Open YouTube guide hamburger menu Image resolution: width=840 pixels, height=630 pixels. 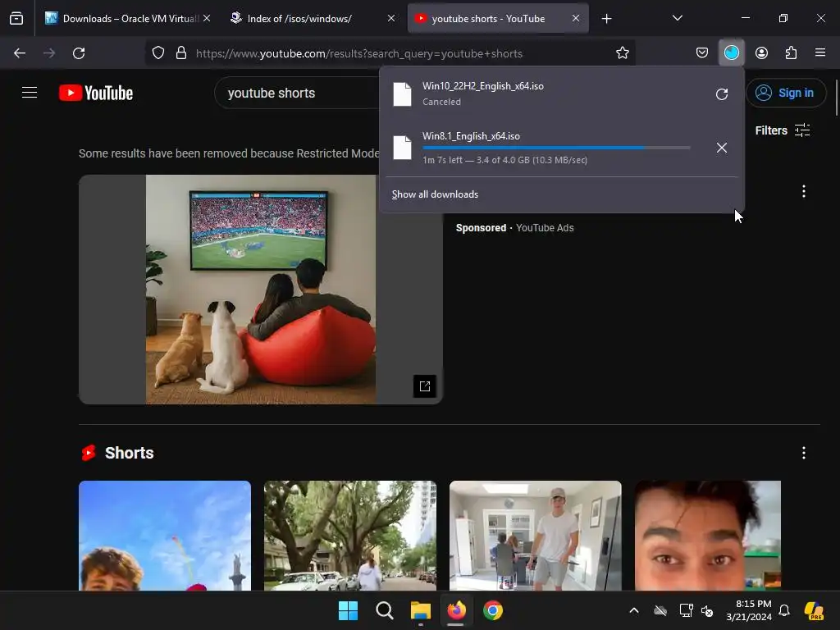coord(30,93)
